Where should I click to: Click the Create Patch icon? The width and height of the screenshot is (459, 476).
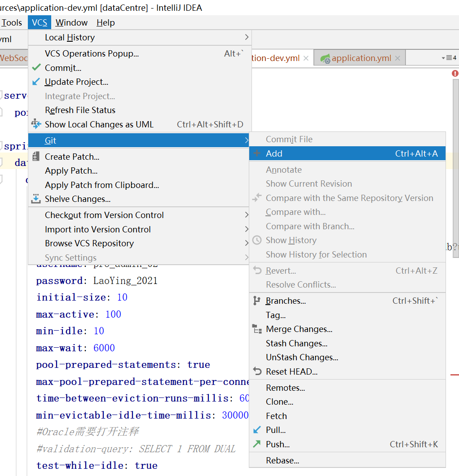tap(36, 156)
